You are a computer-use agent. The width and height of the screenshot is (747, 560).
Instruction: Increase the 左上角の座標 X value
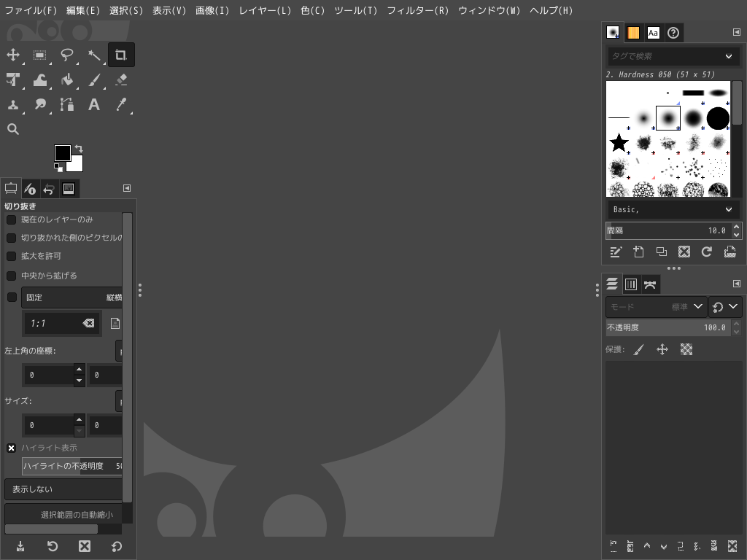pos(80,369)
